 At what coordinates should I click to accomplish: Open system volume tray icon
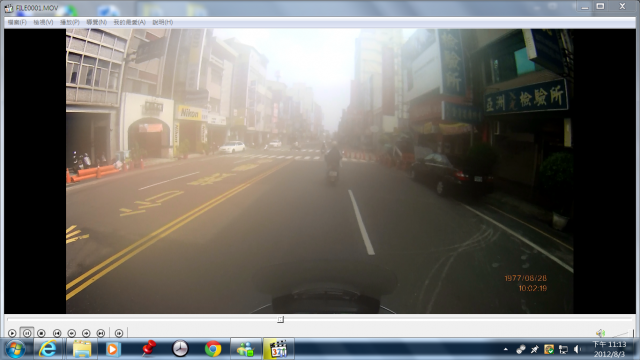[577, 349]
